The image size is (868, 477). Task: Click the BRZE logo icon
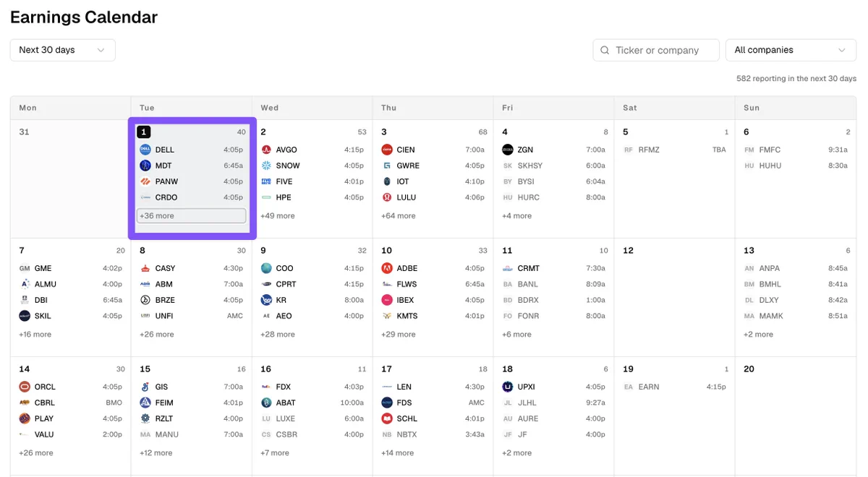click(x=145, y=300)
